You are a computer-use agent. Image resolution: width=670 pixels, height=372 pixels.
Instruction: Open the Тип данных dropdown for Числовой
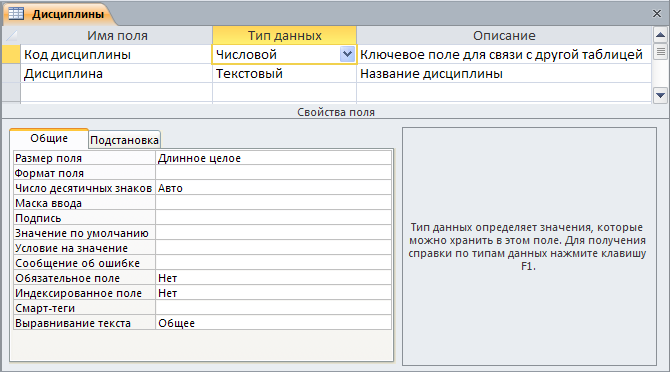(347, 54)
